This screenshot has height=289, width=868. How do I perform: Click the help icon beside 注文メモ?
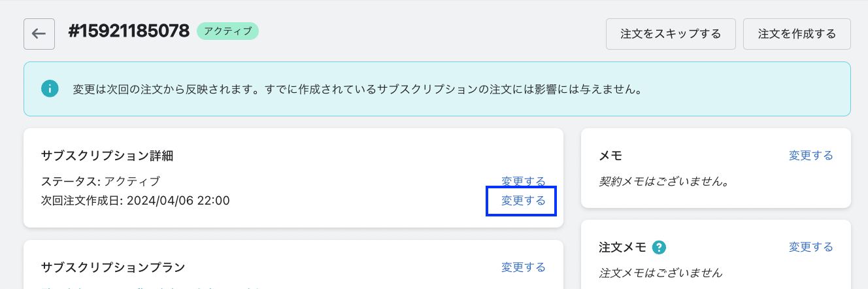[659, 247]
